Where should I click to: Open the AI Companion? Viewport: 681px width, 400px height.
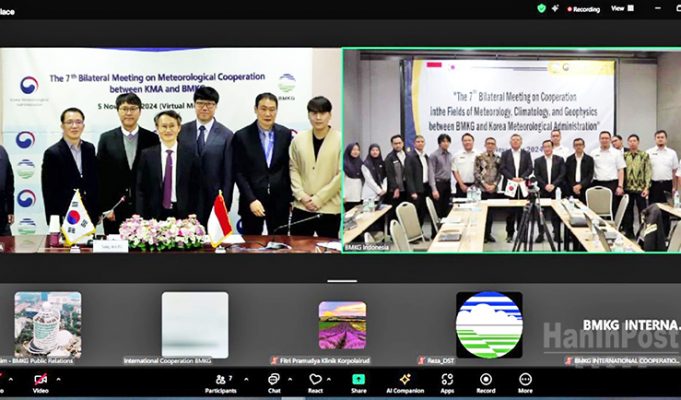point(405,381)
